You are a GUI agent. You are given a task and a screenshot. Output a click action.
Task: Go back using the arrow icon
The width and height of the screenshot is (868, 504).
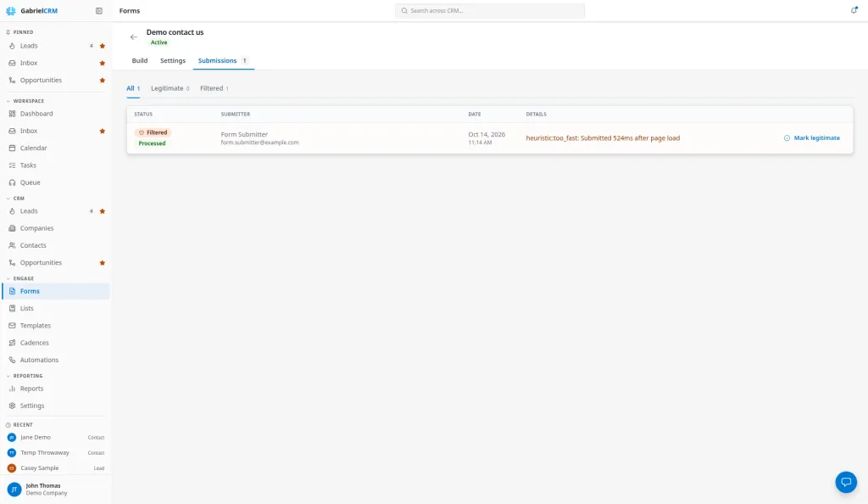(x=133, y=37)
